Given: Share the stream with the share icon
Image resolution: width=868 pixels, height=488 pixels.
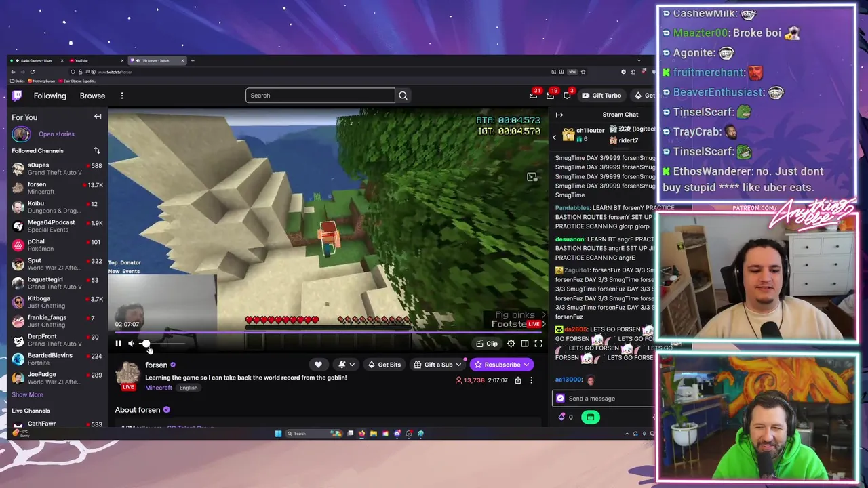Looking at the screenshot, I should click(518, 380).
